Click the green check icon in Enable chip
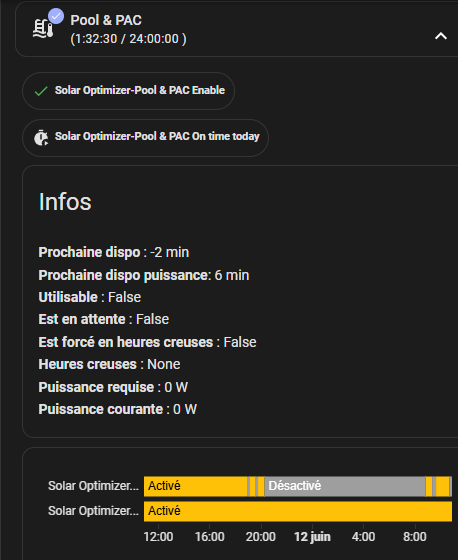The width and height of the screenshot is (458, 560). [41, 91]
